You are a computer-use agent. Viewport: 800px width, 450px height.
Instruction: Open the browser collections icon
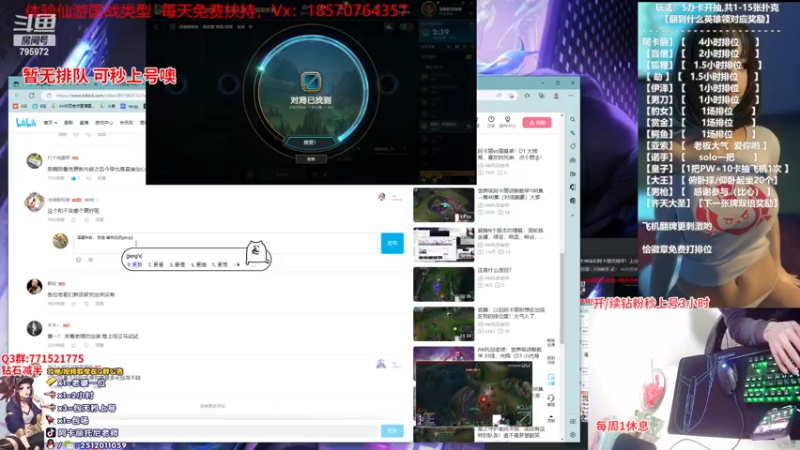click(541, 95)
